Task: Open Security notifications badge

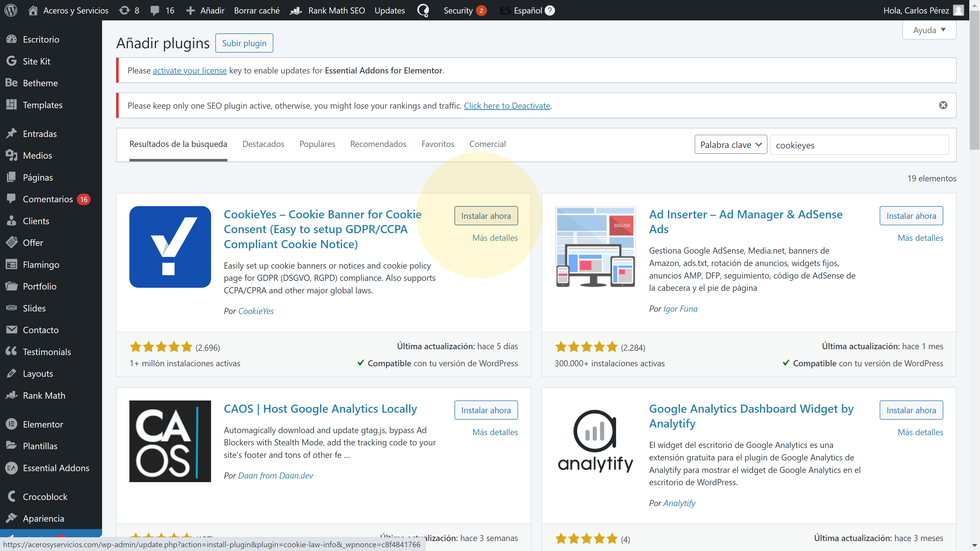Action: pos(481,11)
